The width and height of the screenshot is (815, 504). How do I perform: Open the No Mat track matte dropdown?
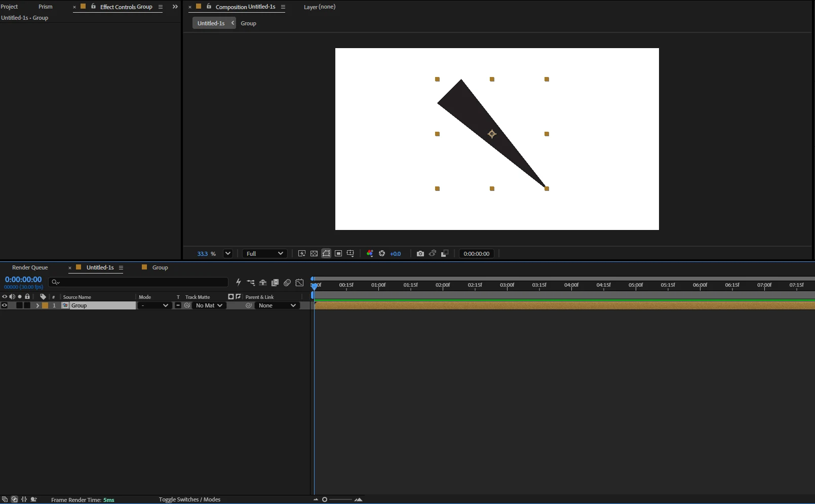[x=209, y=305]
